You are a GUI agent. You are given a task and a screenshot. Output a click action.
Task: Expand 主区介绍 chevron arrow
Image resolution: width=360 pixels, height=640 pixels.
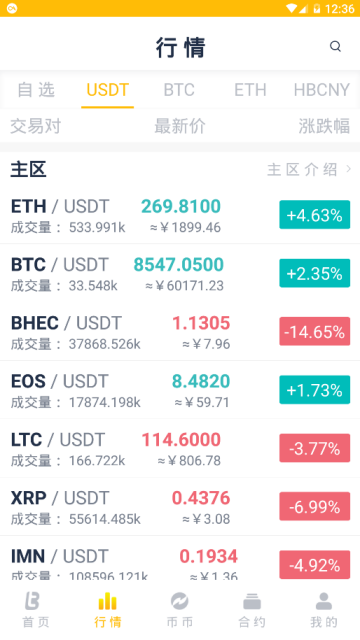349,169
